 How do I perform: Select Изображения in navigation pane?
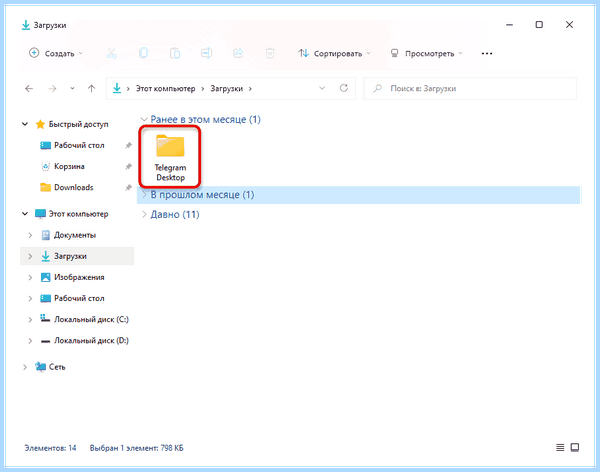(79, 277)
